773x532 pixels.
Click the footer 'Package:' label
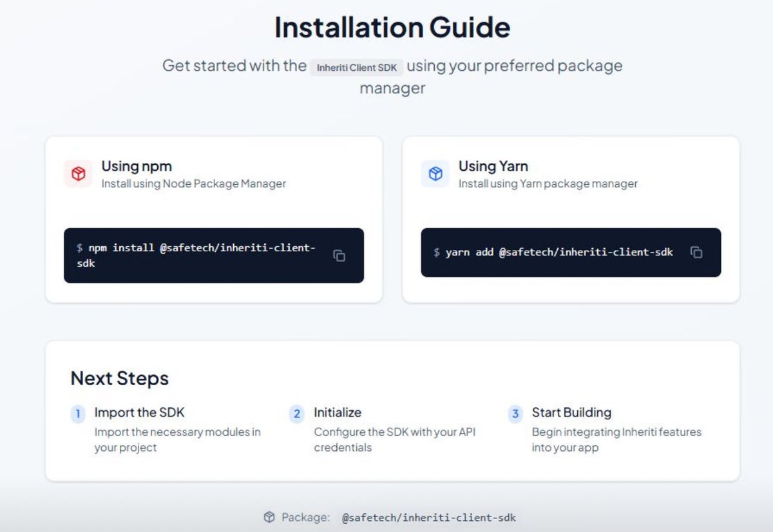[x=306, y=517]
